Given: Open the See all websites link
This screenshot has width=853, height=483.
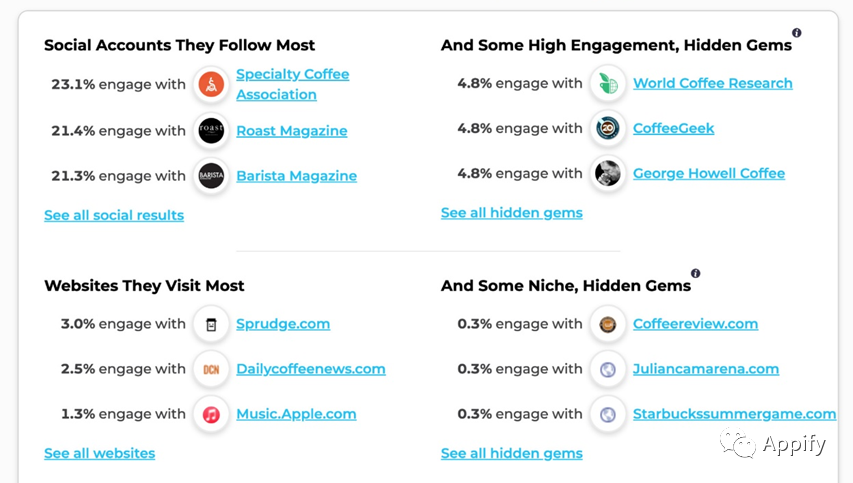Looking at the screenshot, I should coord(100,453).
